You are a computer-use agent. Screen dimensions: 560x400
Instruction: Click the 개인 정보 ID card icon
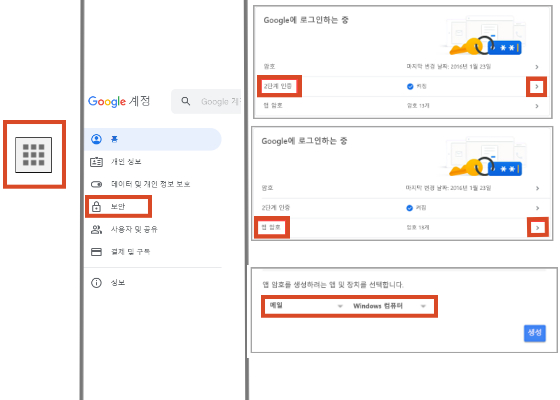(x=96, y=162)
